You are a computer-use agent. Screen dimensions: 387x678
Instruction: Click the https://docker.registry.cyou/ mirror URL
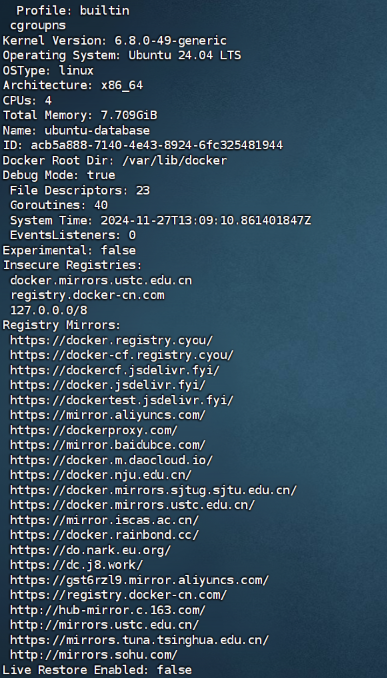click(x=112, y=340)
